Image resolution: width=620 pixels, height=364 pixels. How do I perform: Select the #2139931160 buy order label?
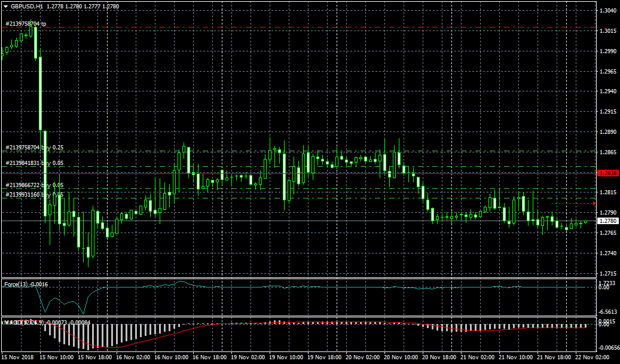click(34, 194)
